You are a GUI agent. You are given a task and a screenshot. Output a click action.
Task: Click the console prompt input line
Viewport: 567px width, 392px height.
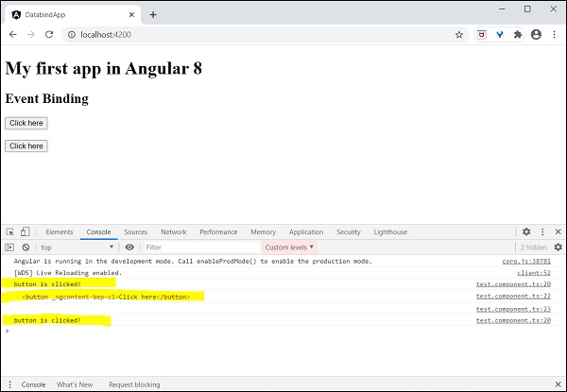283,331
